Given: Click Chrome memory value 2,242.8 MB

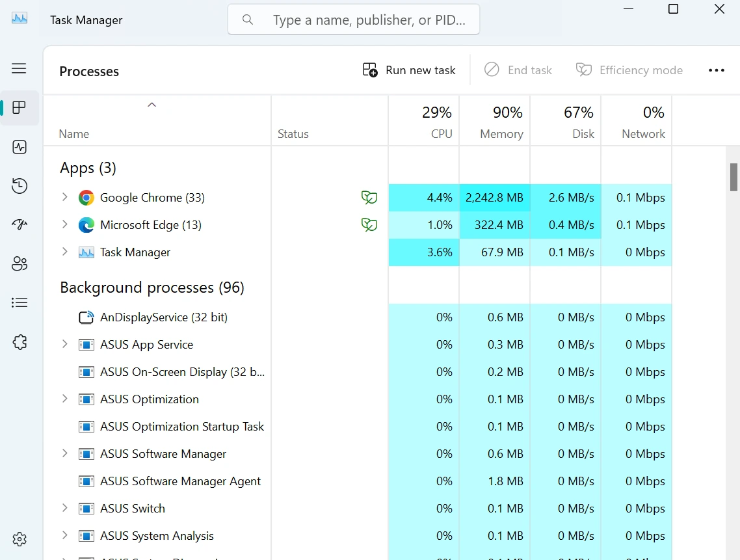Looking at the screenshot, I should pyautogui.click(x=494, y=197).
